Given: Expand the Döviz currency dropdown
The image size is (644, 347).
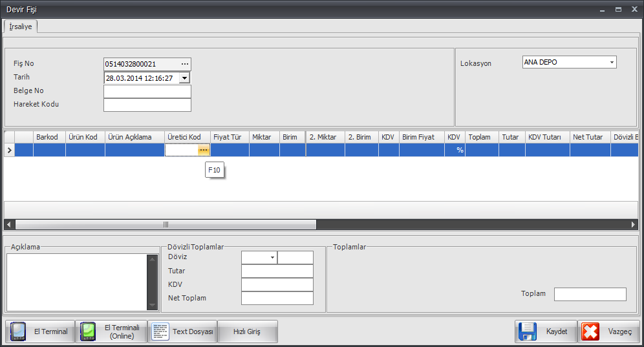Looking at the screenshot, I should (272, 257).
